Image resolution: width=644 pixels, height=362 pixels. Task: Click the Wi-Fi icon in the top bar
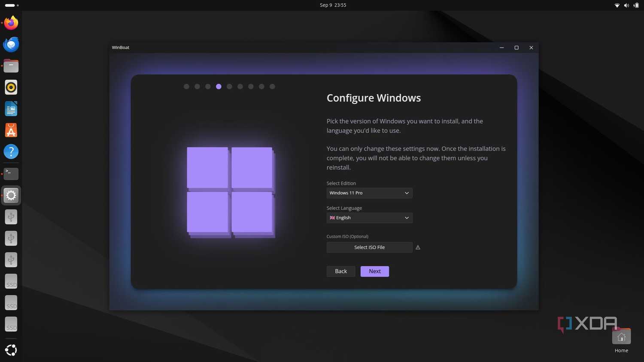(617, 5)
